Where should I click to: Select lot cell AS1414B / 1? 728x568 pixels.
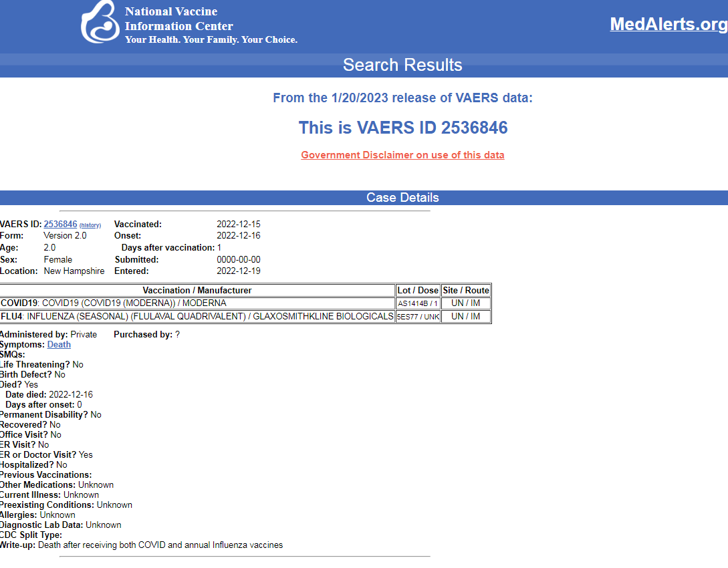point(418,303)
